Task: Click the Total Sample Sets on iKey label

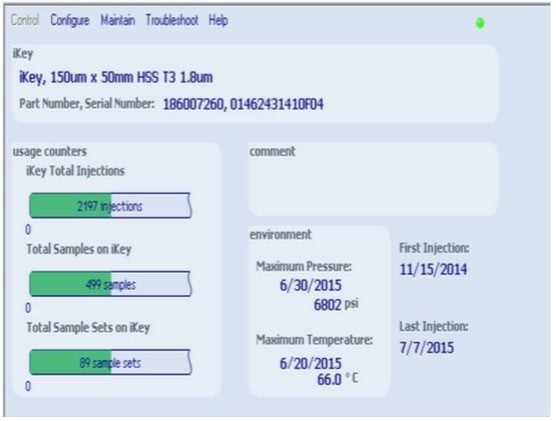Action: (88, 328)
